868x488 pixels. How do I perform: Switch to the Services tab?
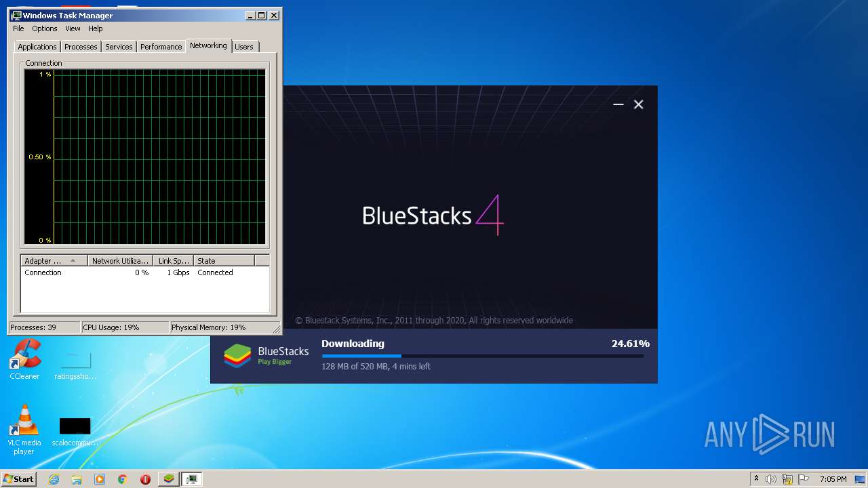tap(119, 47)
